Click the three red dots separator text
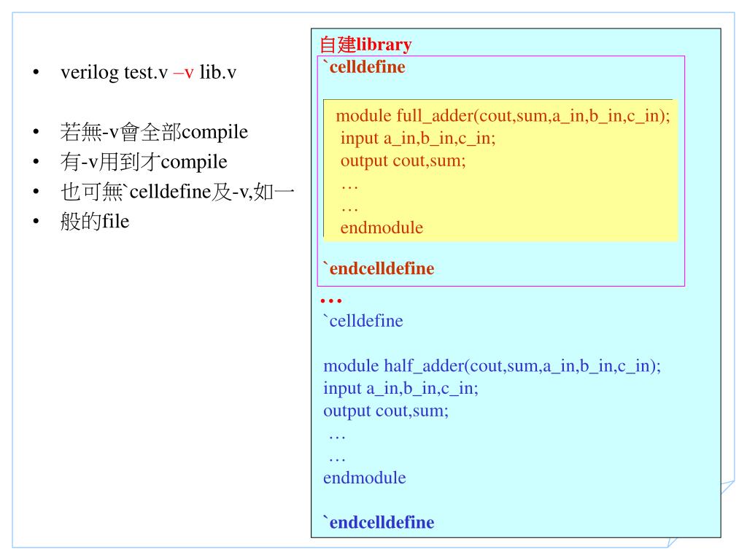 [331, 301]
